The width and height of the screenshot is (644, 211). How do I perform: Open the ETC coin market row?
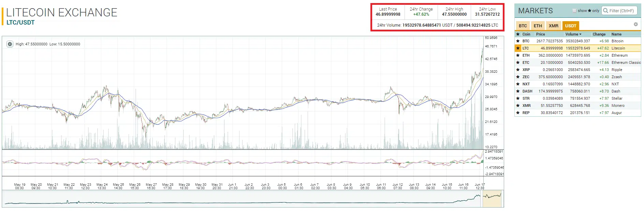577,62
